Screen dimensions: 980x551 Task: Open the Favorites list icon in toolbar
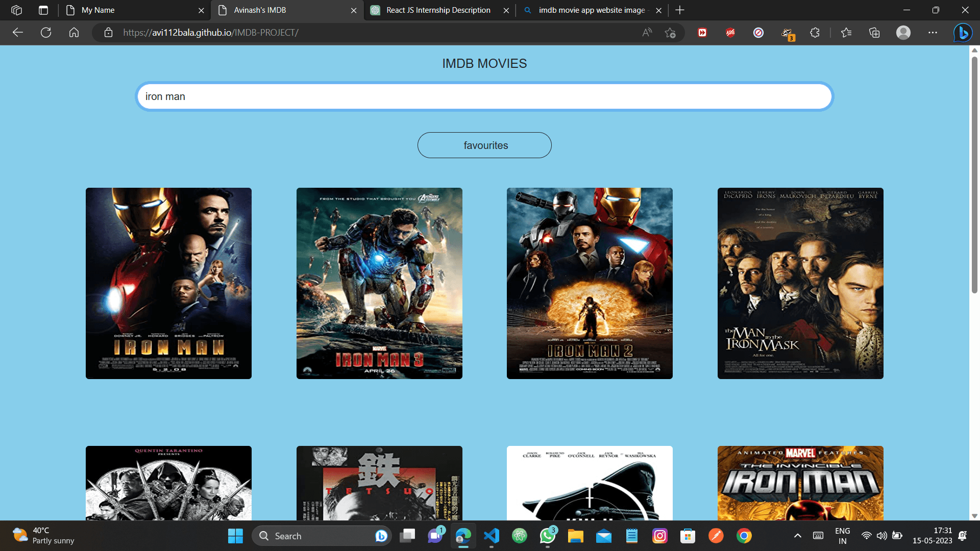pos(846,33)
